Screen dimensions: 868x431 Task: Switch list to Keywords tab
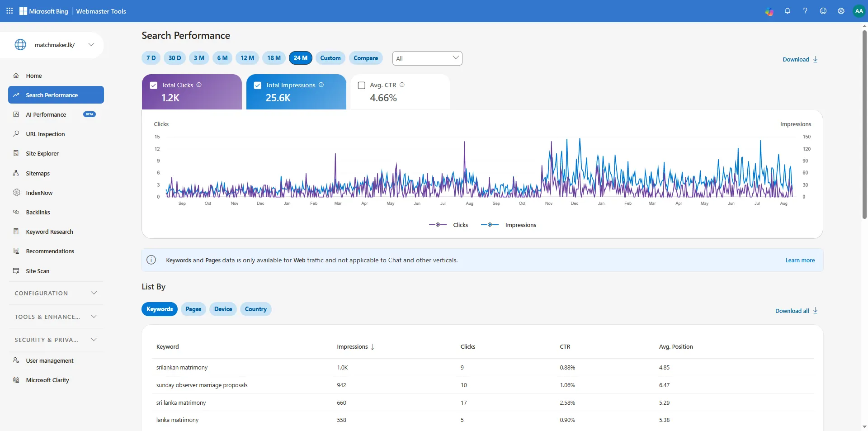click(160, 309)
